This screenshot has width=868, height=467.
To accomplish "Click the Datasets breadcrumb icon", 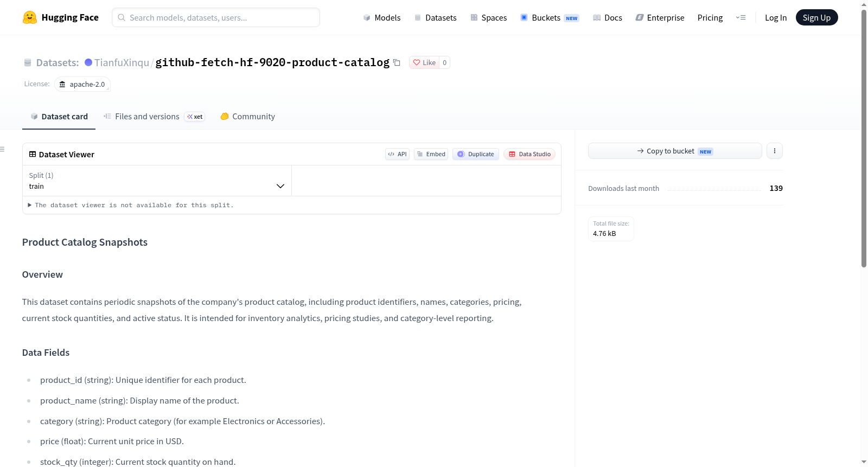I will pos(28,62).
